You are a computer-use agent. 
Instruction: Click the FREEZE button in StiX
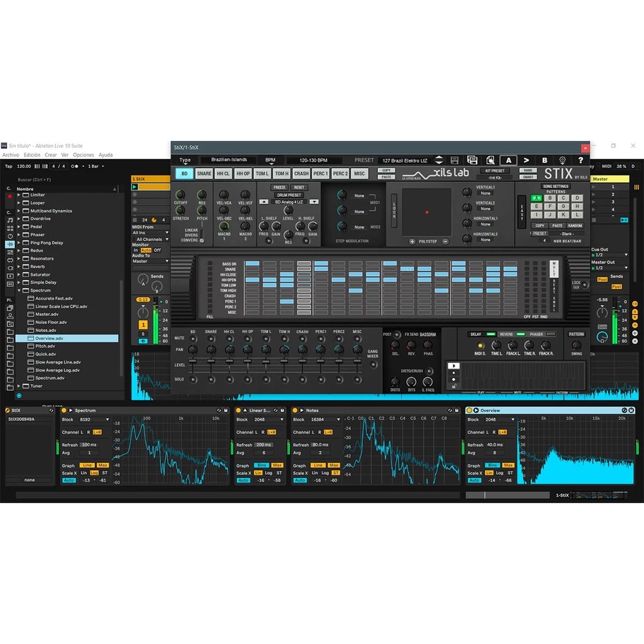(x=279, y=187)
